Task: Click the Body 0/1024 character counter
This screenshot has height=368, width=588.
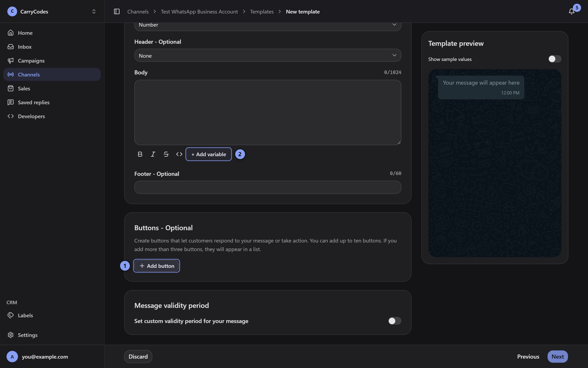Action: click(x=392, y=72)
